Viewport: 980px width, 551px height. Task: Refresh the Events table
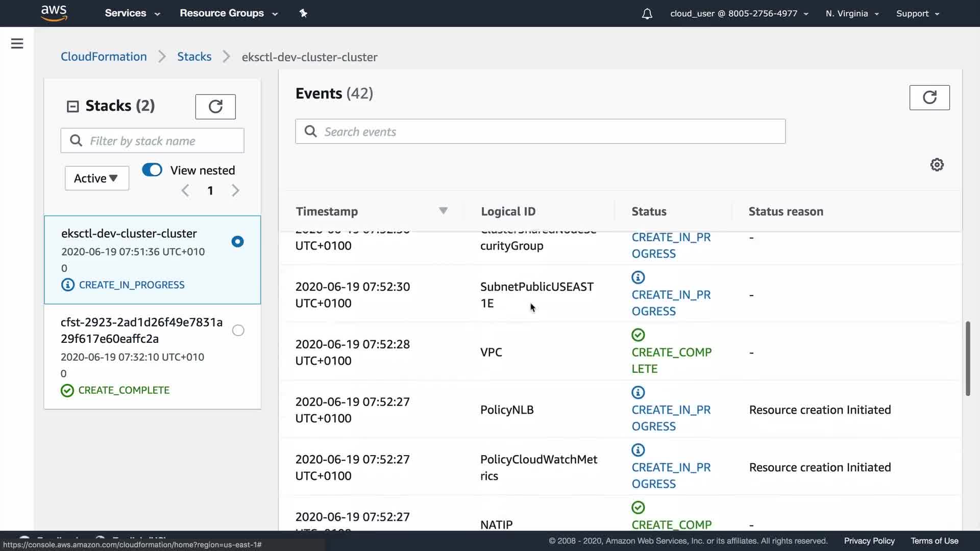(x=929, y=97)
